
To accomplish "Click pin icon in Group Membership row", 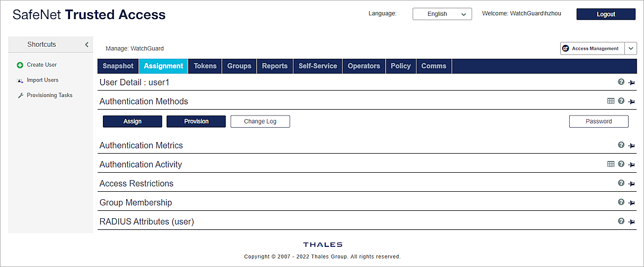I will point(631,202).
